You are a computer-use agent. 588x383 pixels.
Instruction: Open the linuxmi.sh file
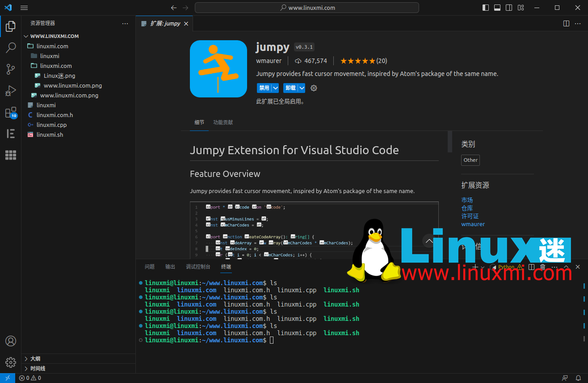79,135
